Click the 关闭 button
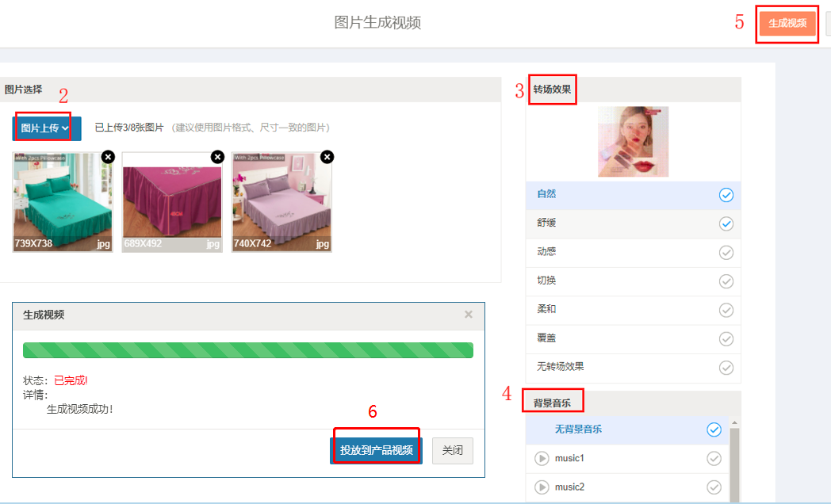This screenshot has height=504, width=831. tap(452, 450)
